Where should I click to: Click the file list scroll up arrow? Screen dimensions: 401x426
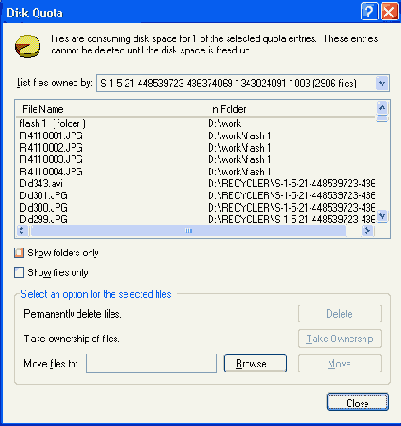point(382,108)
